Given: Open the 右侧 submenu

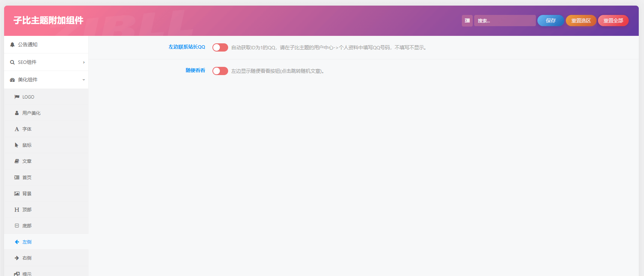Looking at the screenshot, I should click(46, 258).
